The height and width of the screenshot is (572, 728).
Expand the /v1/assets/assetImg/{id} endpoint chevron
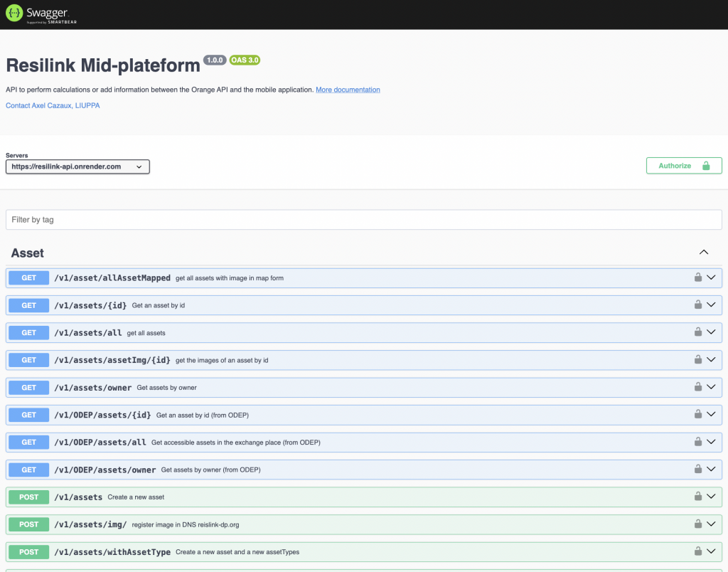click(711, 360)
